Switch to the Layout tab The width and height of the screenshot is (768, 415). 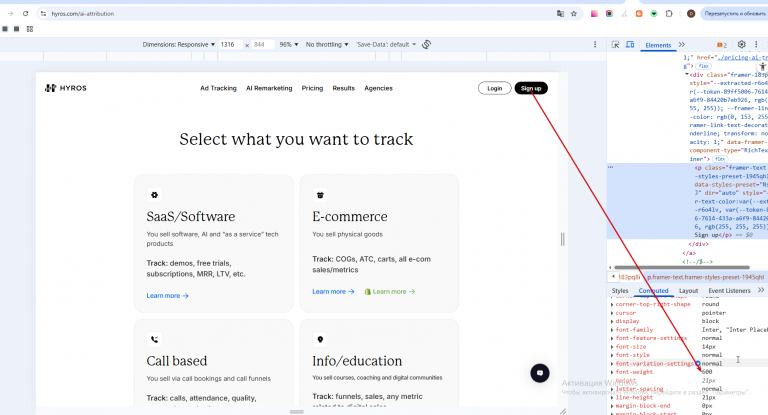[x=688, y=291]
